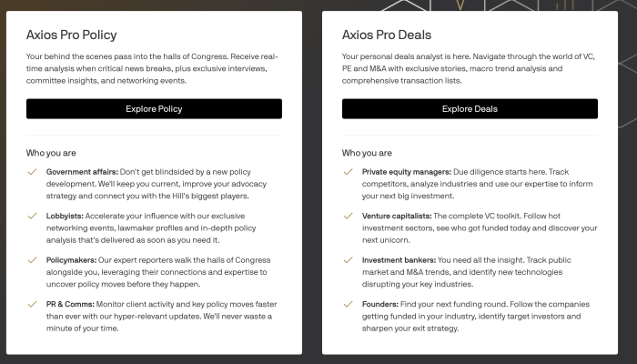The image size is (637, 364).
Task: Click the Private equity managers bold label
Action: click(407, 172)
